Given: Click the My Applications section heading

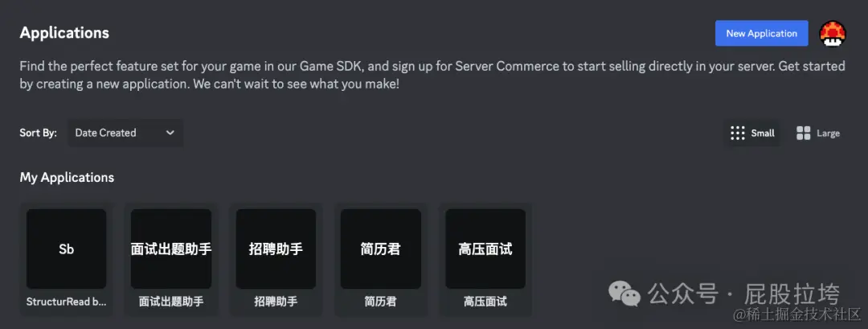Looking at the screenshot, I should pyautogui.click(x=67, y=177).
